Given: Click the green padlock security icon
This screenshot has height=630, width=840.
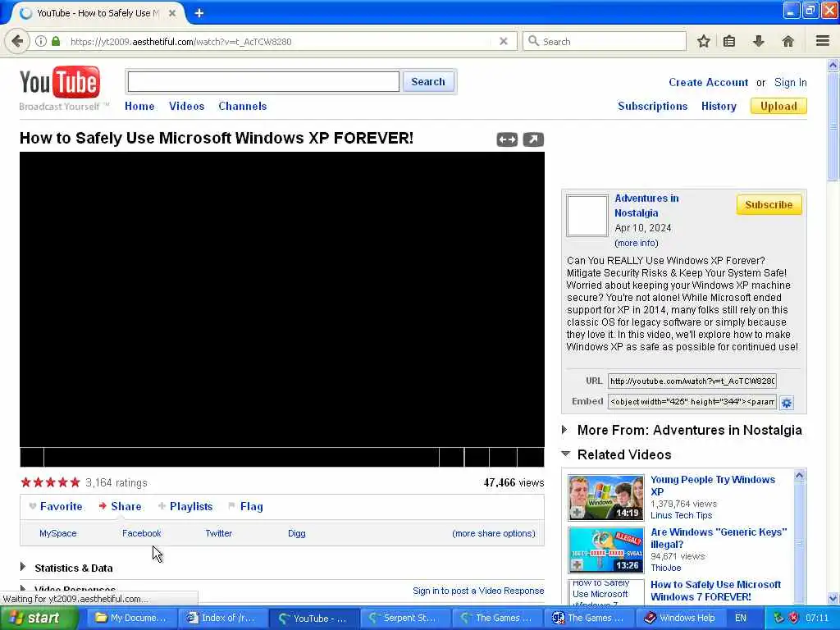Looking at the screenshot, I should pyautogui.click(x=56, y=41).
